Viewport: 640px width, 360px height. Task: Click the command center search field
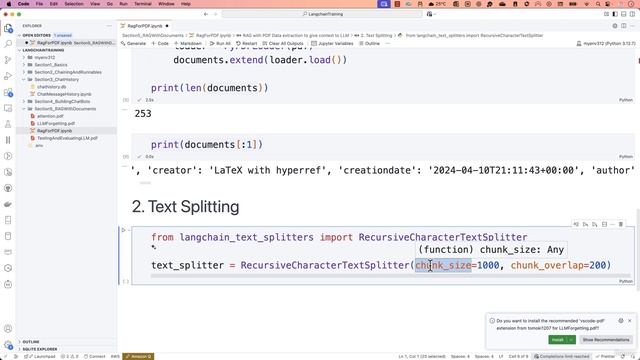(322, 14)
